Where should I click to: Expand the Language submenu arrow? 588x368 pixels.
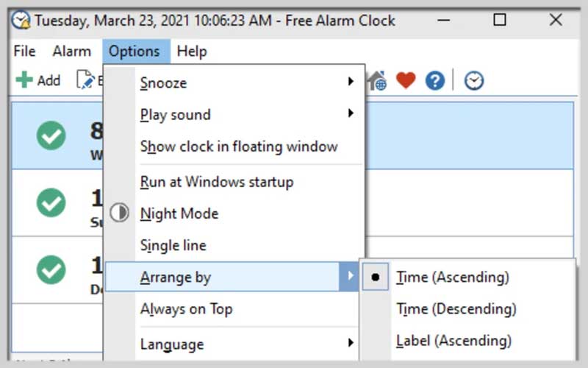coord(351,342)
